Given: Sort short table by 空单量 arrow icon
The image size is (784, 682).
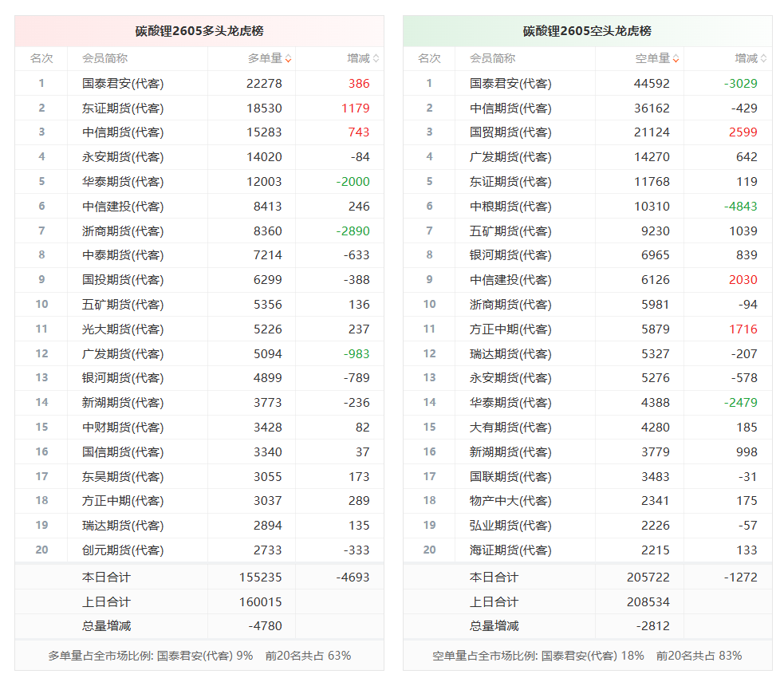Looking at the screenshot, I should click(676, 59).
